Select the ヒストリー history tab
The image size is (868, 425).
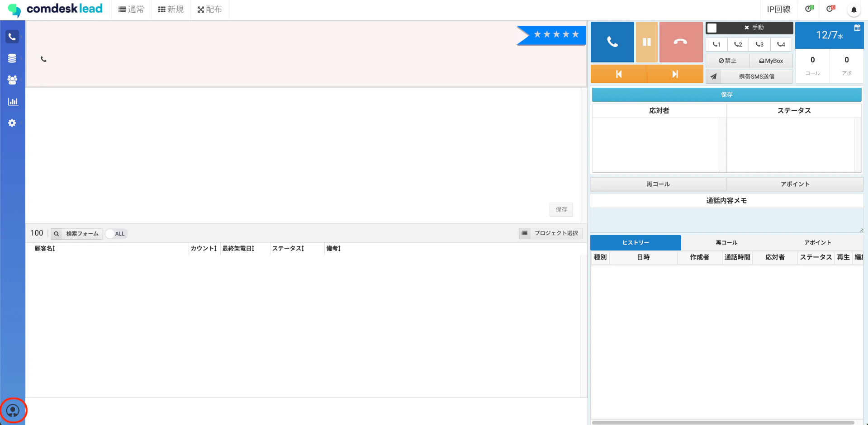(636, 243)
